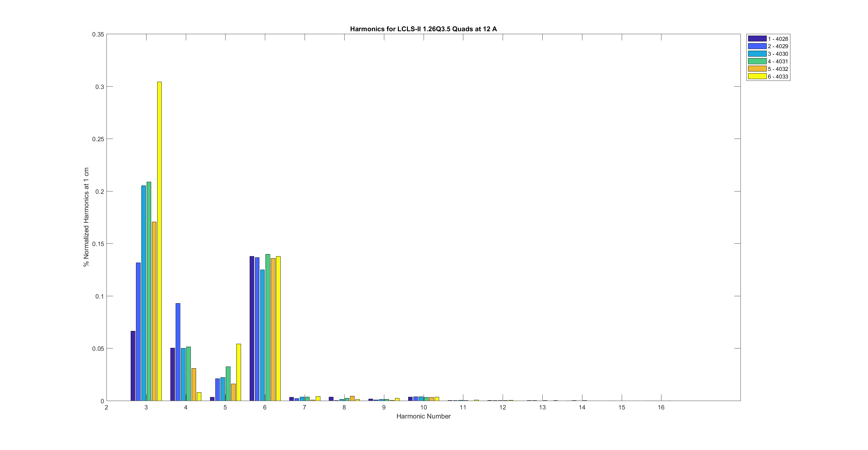Screen dimensions: 868x450
Task: Click the blue 2 - 4029 legend swatch
Action: point(757,46)
